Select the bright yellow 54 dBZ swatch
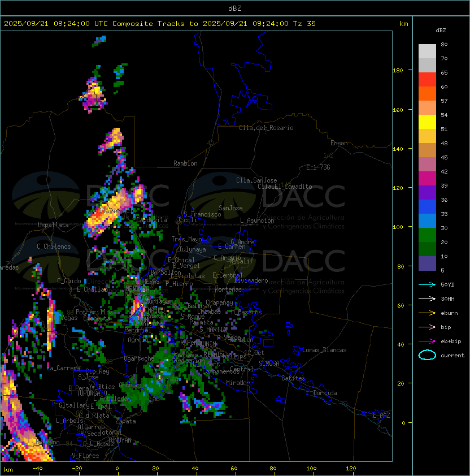The width and height of the screenshot is (470, 476). click(427, 122)
